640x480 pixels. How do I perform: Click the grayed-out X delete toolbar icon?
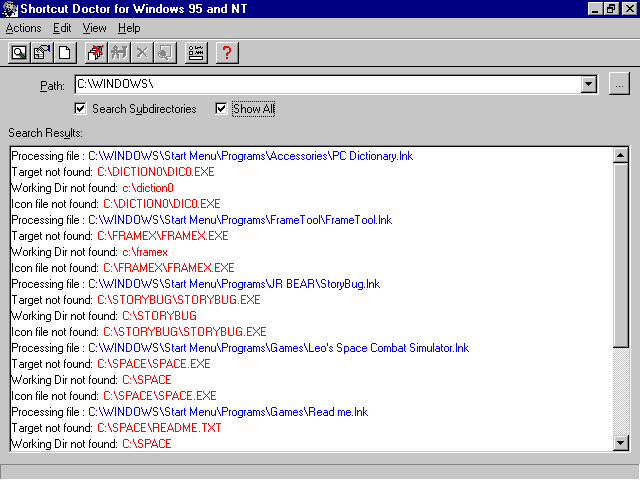(x=140, y=53)
